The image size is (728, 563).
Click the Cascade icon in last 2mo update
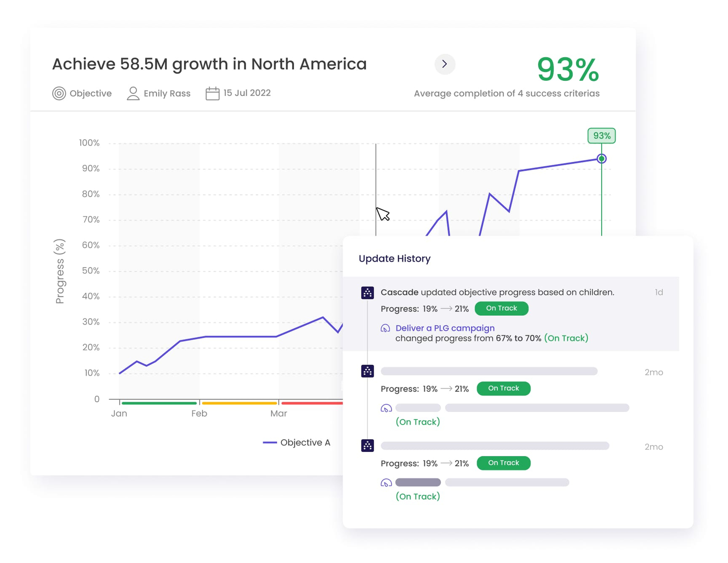367,446
